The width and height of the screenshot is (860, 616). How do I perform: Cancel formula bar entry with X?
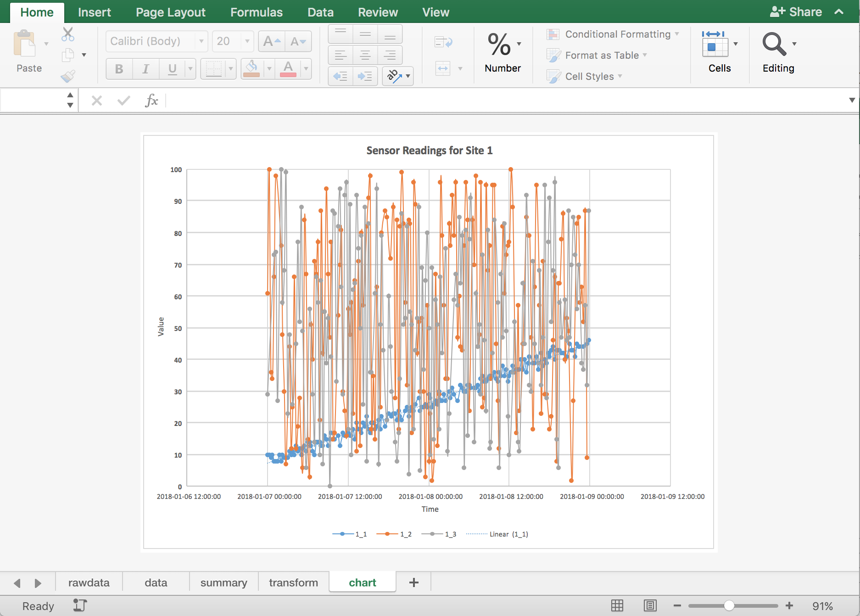(x=97, y=100)
